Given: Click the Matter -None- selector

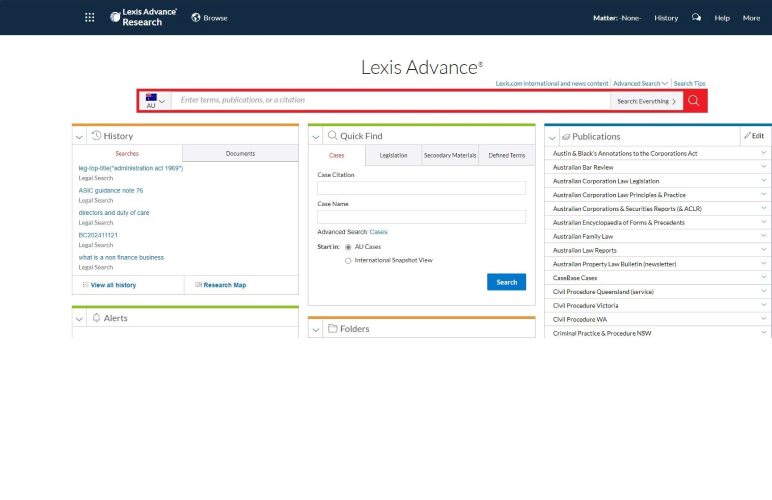Looking at the screenshot, I should (617, 18).
